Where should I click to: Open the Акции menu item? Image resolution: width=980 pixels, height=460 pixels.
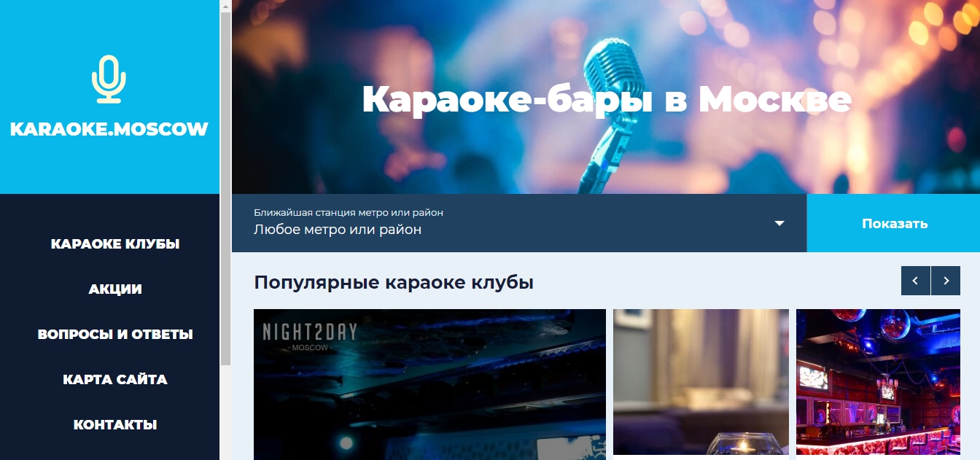115,289
